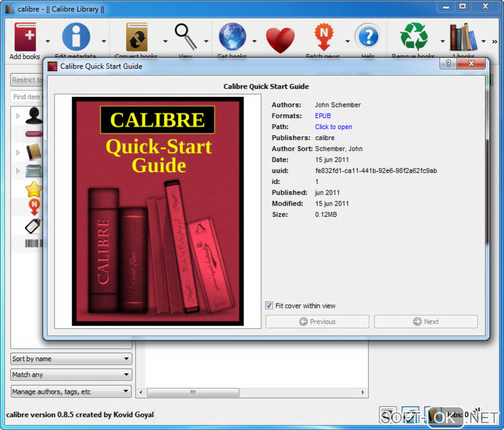Click the book list scrollbar right arrow
This screenshot has height=430, width=504.
point(363,392)
